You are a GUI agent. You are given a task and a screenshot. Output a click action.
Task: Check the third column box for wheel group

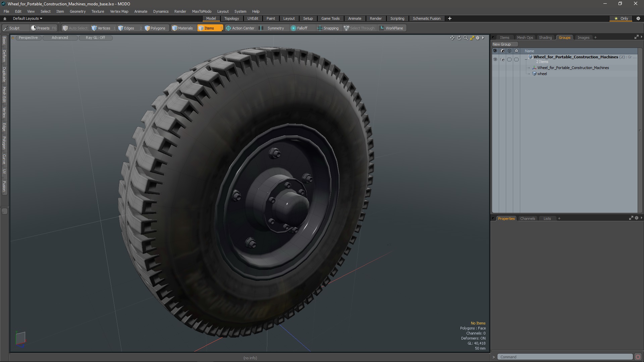(509, 60)
